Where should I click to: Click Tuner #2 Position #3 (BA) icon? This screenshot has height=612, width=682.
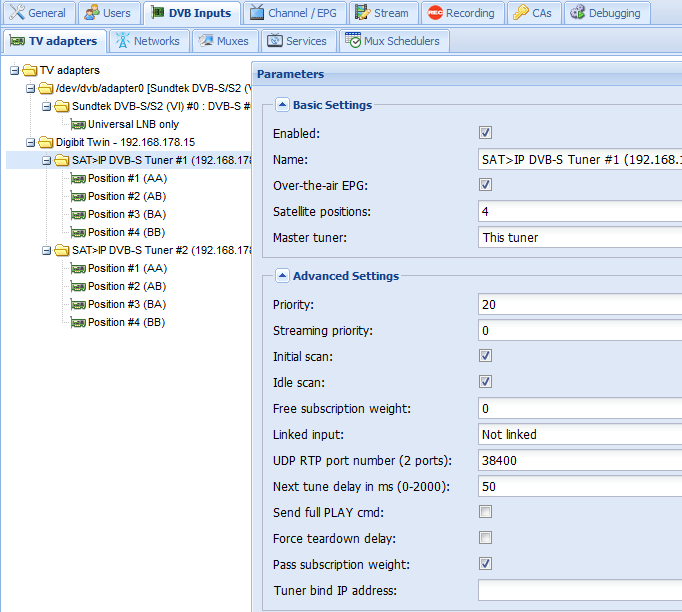pyautogui.click(x=78, y=305)
